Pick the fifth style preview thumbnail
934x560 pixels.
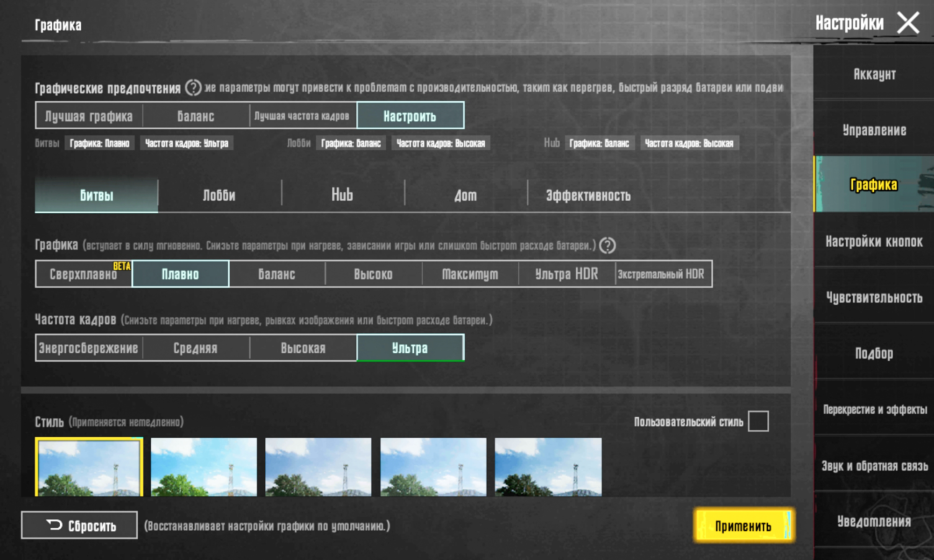[x=548, y=467]
